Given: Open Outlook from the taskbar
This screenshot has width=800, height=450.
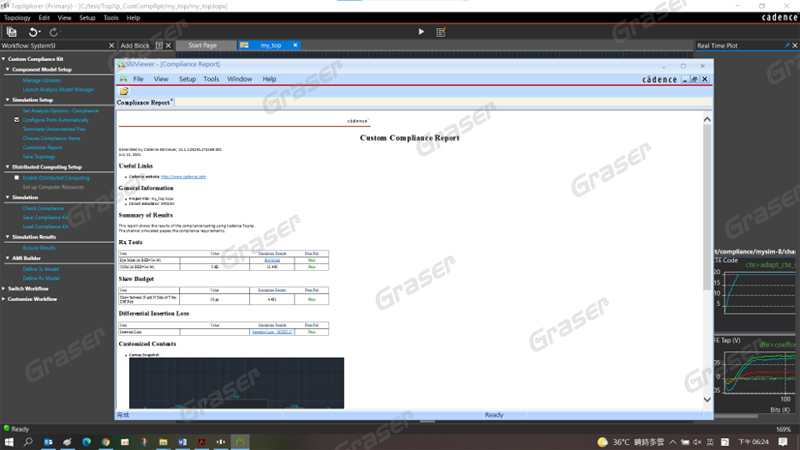Looking at the screenshot, I should (x=48, y=442).
